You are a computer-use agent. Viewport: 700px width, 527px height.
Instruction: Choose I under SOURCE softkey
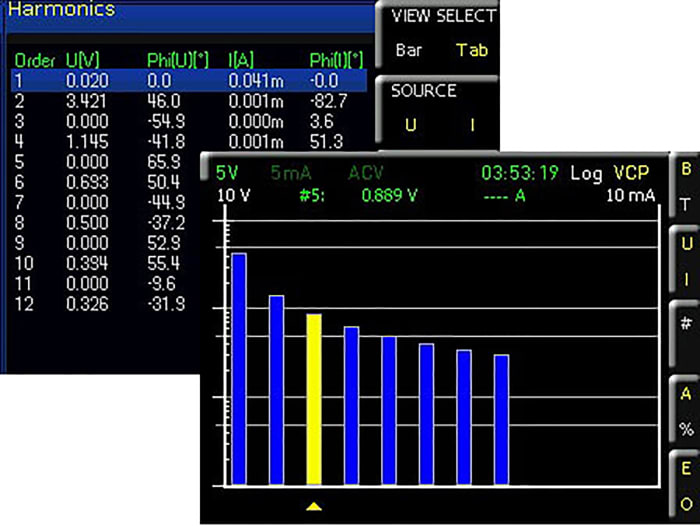tap(472, 125)
